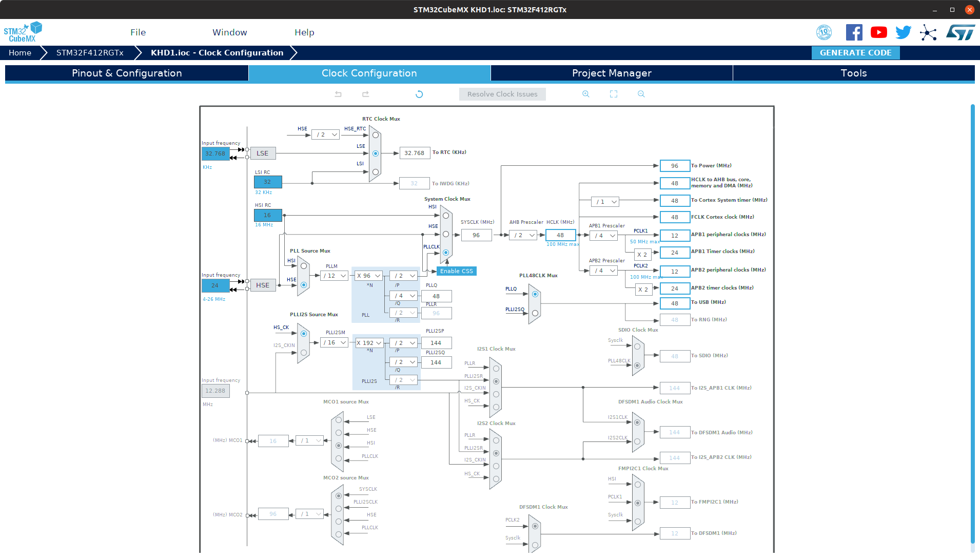
Task: Open the PLL /Q divider /4 dropdown
Action: coord(403,296)
